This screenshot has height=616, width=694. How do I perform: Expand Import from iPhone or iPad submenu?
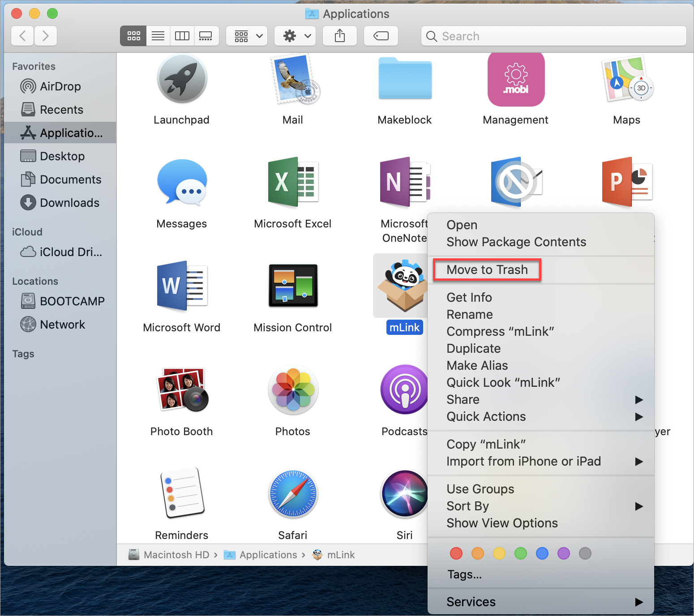[541, 461]
